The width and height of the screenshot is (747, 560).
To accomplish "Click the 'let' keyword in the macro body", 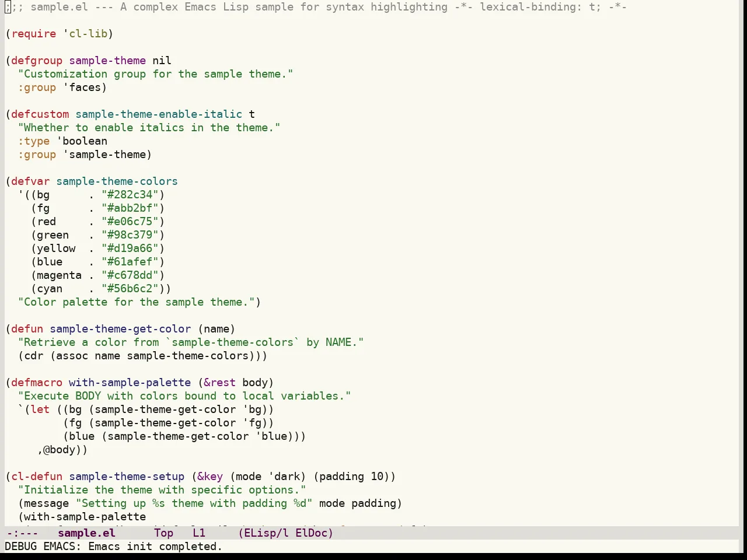I will pyautogui.click(x=40, y=409).
